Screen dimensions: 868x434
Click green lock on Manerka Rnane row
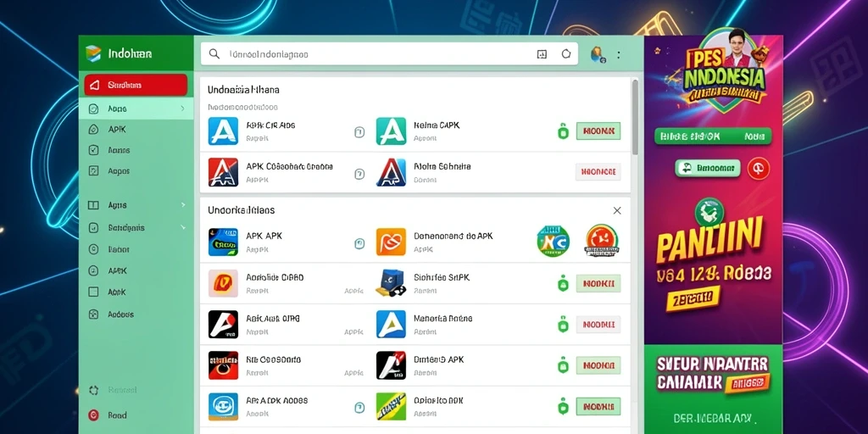pyautogui.click(x=563, y=325)
